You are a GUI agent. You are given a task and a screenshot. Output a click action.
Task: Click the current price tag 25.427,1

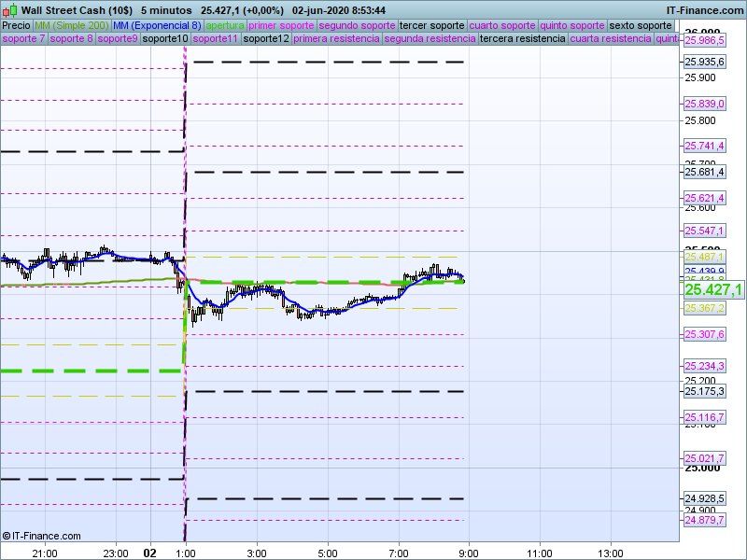(713, 290)
